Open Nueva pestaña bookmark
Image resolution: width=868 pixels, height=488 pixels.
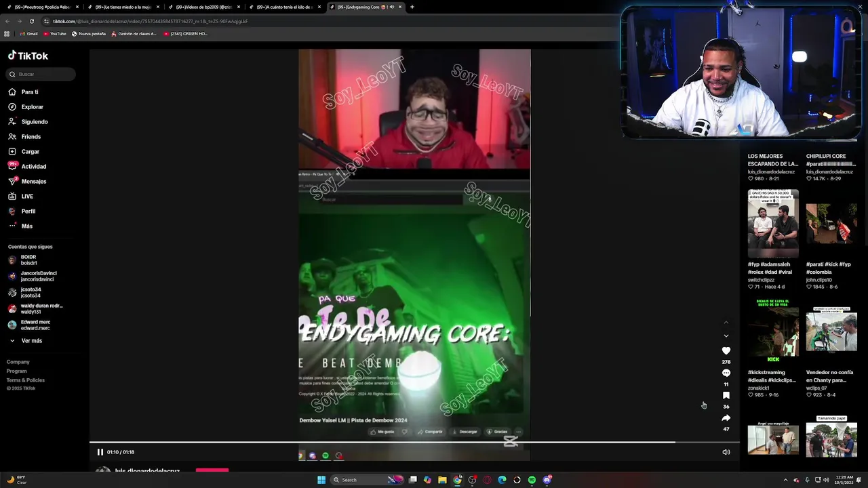coord(89,34)
